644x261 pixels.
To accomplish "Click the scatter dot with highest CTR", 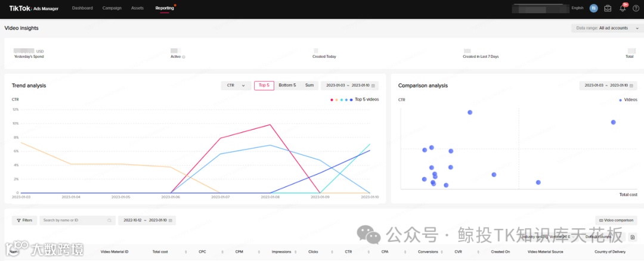I will click(470, 113).
